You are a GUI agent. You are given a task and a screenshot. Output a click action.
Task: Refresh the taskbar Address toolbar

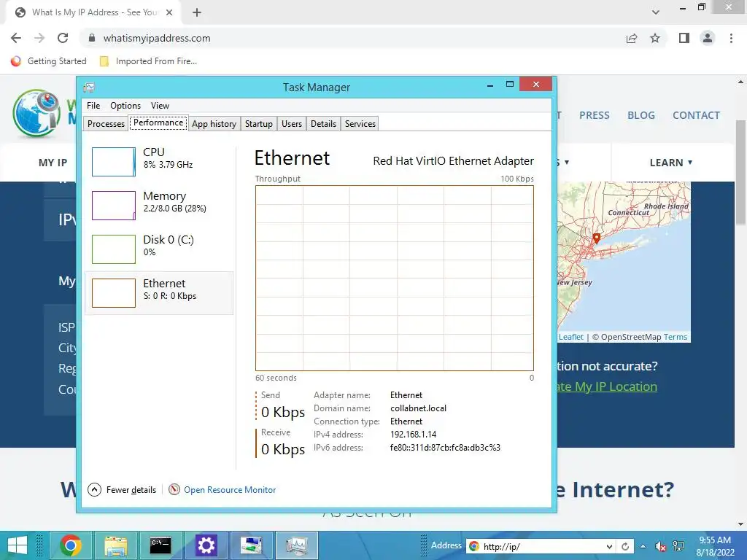coord(625,546)
